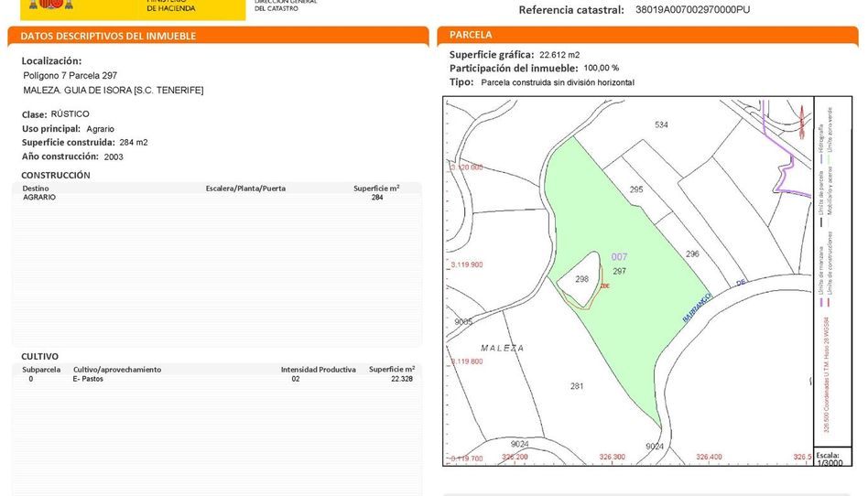868x496 pixels.
Task: Click the Dirección General del Catastro logo
Action: (x=284, y=6)
